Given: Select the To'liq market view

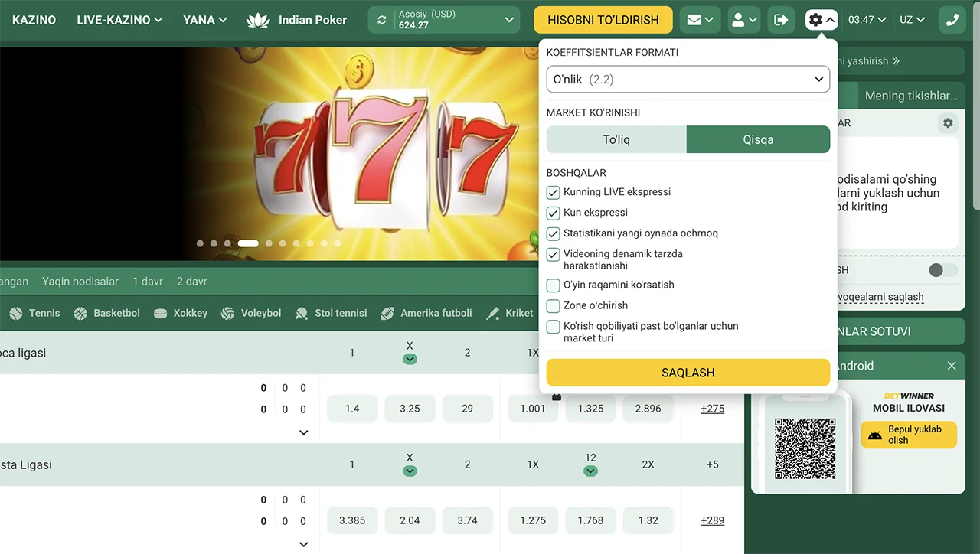Looking at the screenshot, I should pos(616,140).
